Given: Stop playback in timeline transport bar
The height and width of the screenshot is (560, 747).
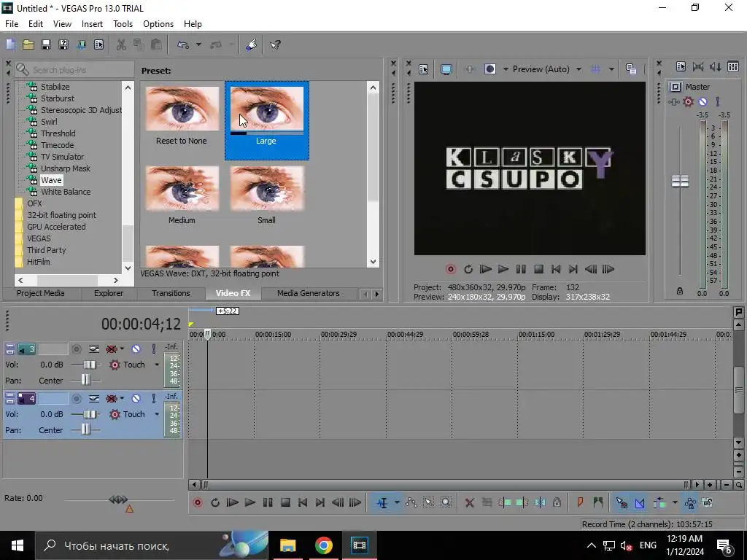Looking at the screenshot, I should click(x=285, y=502).
